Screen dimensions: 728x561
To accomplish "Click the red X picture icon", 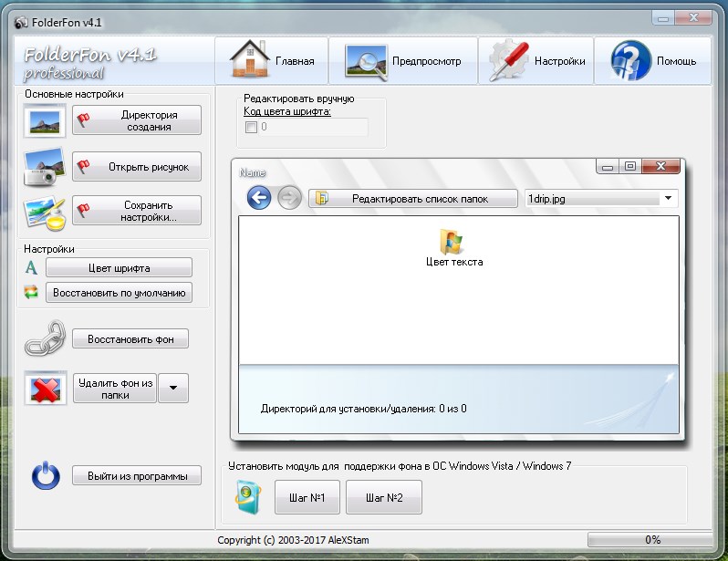I will click(x=46, y=389).
